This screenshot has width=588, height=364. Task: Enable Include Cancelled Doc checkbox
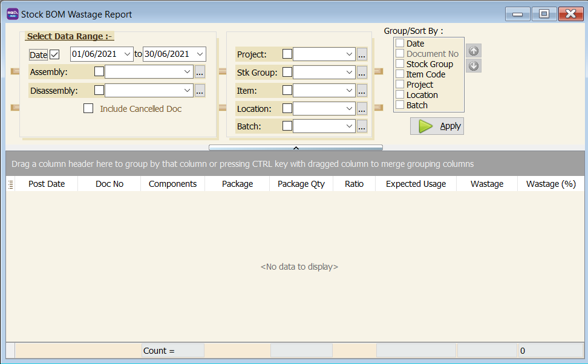coord(88,109)
